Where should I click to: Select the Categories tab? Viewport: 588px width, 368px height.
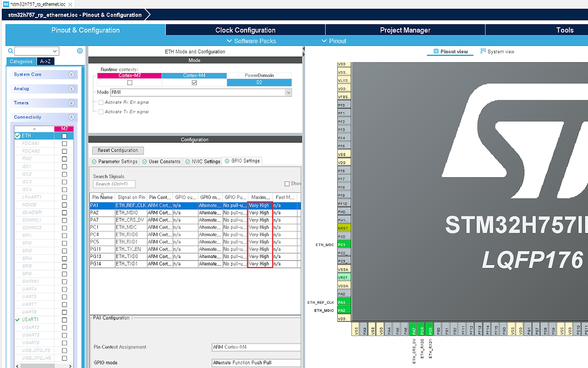(21, 61)
